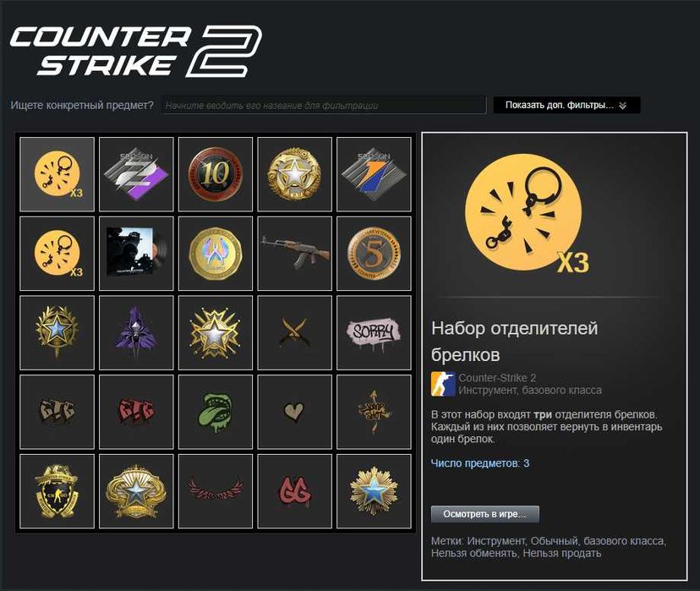Open the Counter-Strike 2 game link
Screen dimensions: 700x591
pyautogui.click(x=497, y=378)
